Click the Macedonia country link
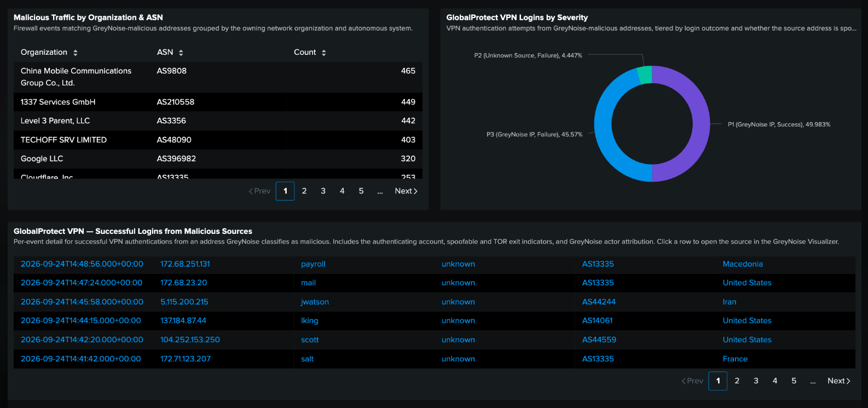This screenshot has height=408, width=868. [743, 264]
